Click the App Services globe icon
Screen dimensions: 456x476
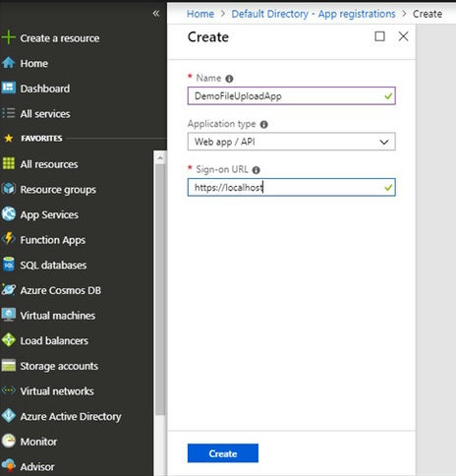(x=9, y=214)
